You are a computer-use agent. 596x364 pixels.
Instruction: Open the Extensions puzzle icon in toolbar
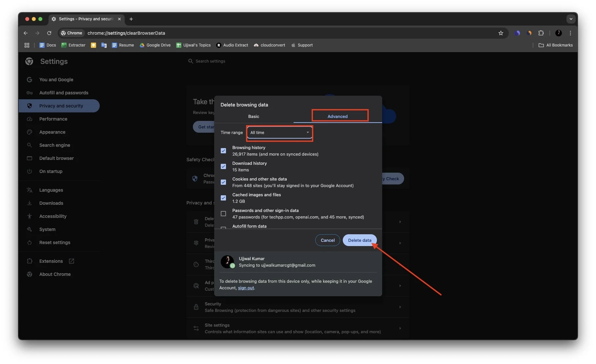[x=541, y=33]
